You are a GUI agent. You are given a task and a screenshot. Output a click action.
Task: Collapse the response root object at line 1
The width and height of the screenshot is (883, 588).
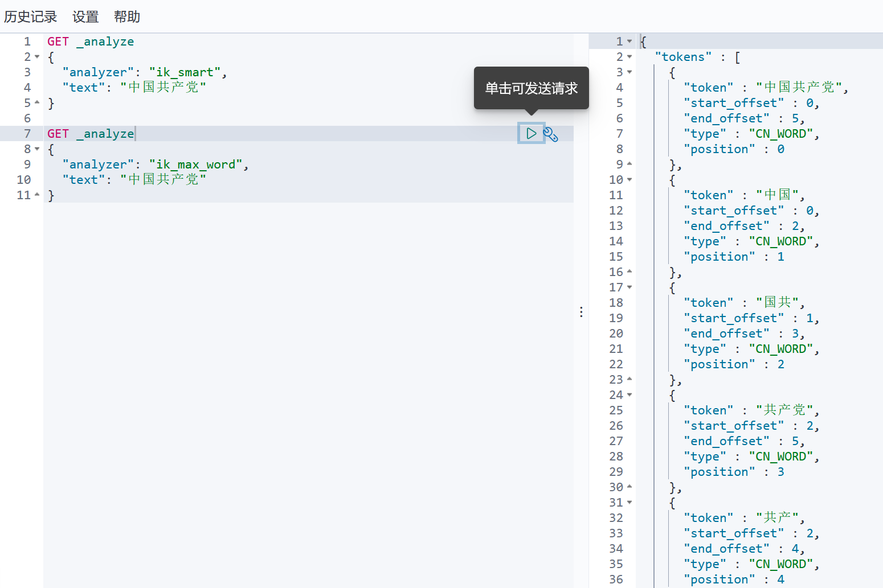click(629, 42)
